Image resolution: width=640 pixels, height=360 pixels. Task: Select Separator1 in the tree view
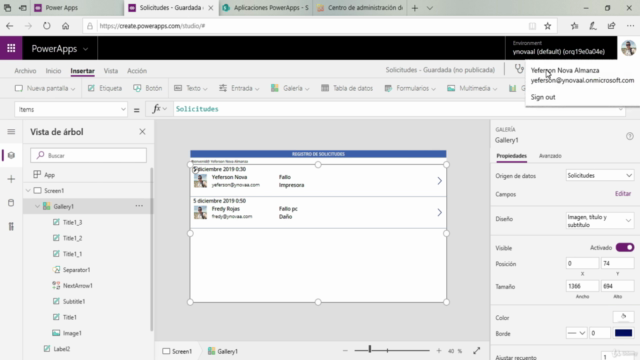[x=76, y=270]
